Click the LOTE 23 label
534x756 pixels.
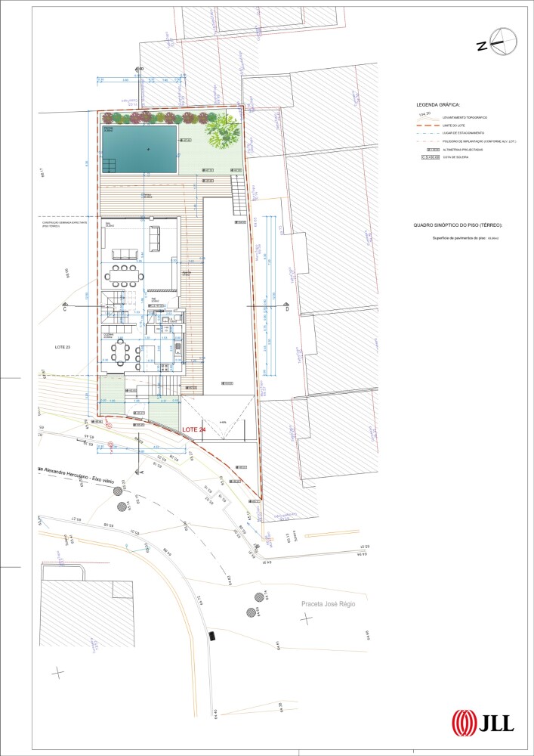63,346
